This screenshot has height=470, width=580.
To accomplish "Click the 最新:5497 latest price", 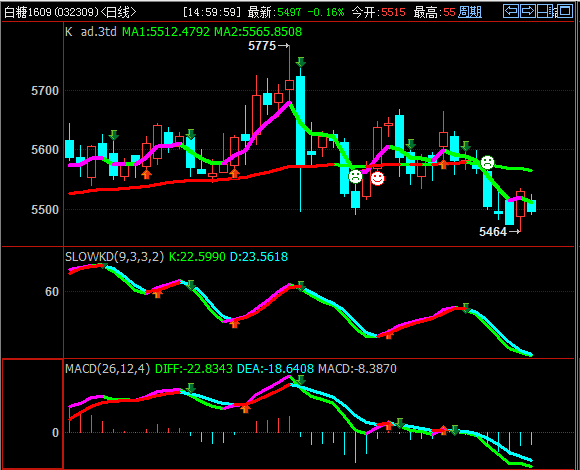I will [274, 12].
